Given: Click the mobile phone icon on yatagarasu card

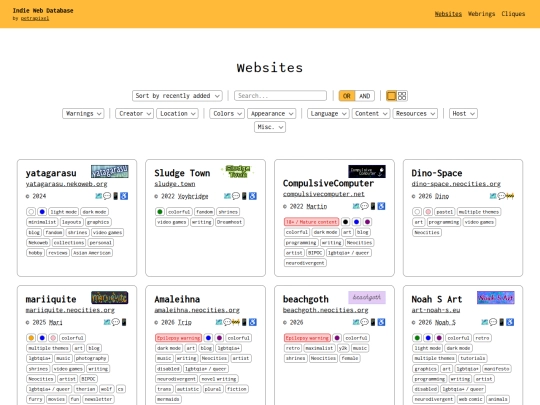Looking at the screenshot, I should point(116,196).
